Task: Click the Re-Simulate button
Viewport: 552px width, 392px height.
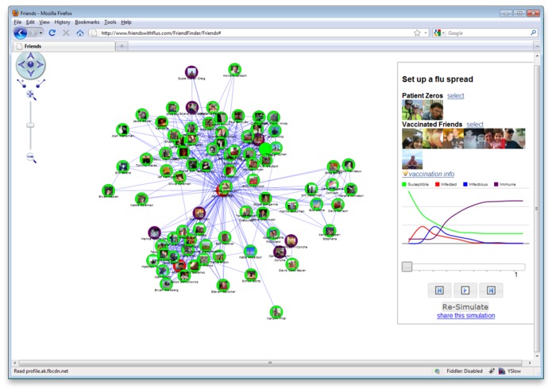Action: pyautogui.click(x=465, y=306)
